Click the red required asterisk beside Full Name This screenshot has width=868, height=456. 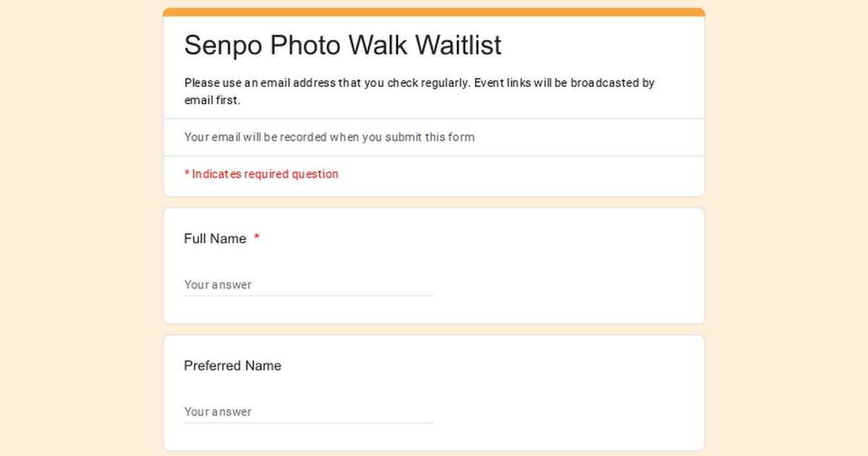(257, 239)
